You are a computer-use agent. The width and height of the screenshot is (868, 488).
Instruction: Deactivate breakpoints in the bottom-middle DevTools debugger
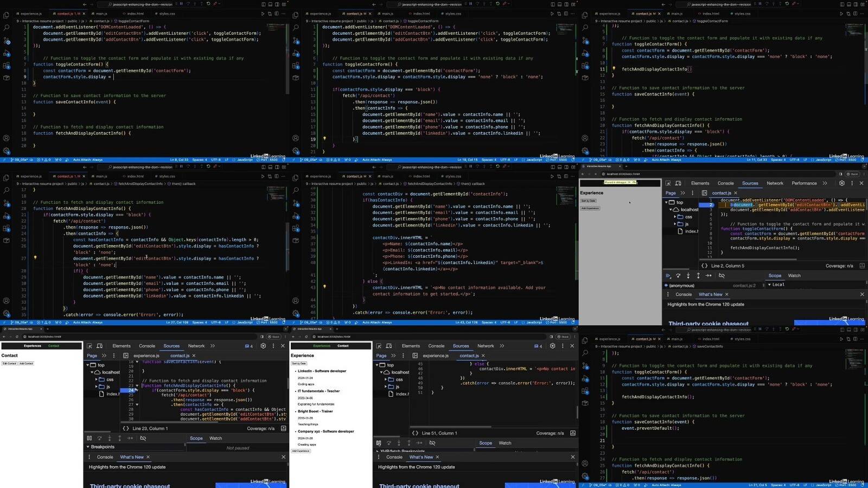(432, 443)
